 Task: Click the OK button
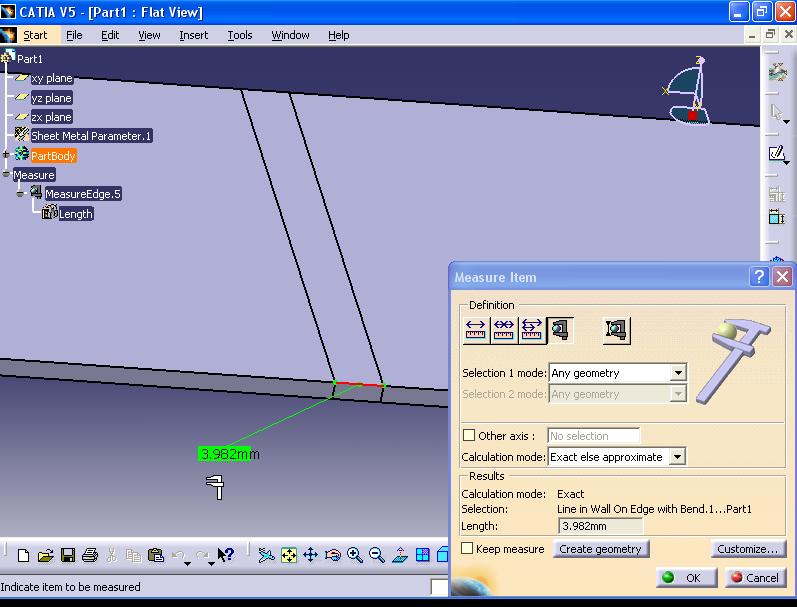(x=686, y=578)
